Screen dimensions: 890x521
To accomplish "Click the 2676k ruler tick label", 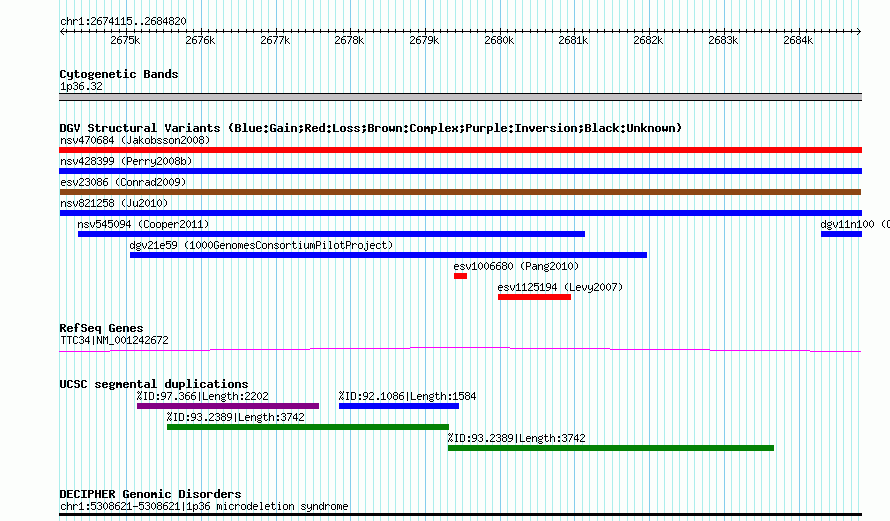I will (x=200, y=40).
